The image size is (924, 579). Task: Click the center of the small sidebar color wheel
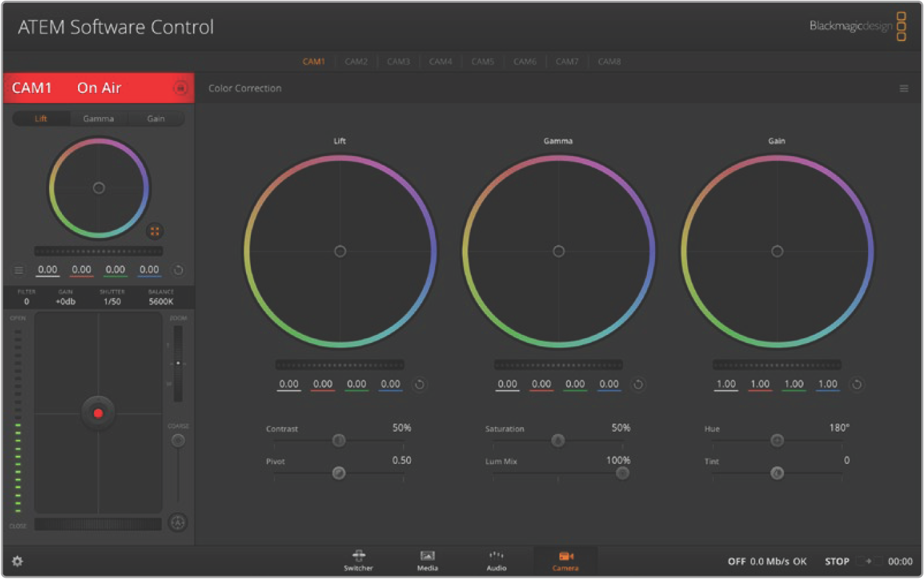tap(99, 188)
